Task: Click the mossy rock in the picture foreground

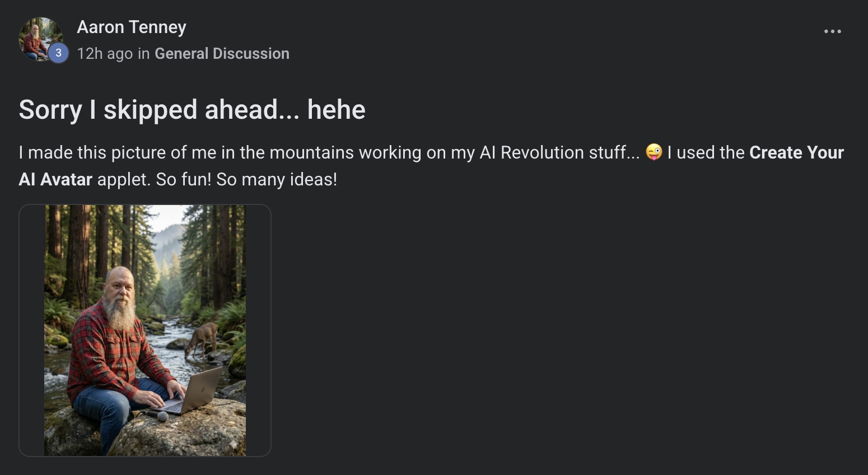Action: 185,434
